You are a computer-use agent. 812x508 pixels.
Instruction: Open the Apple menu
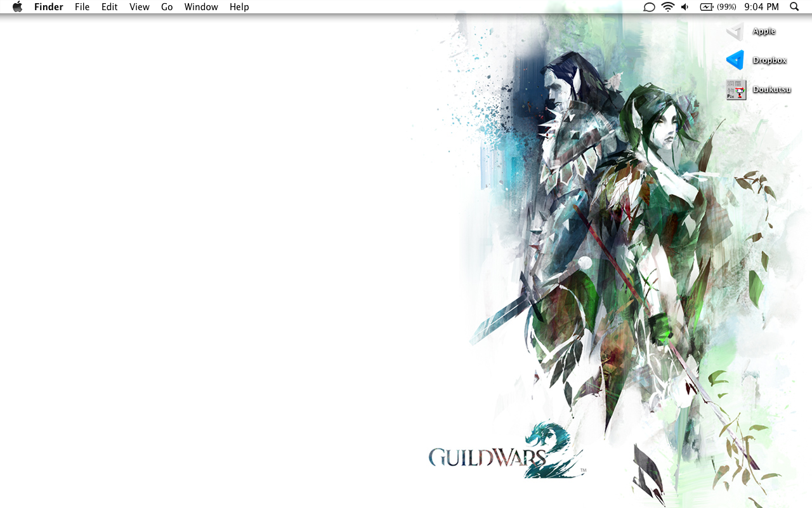pos(17,7)
